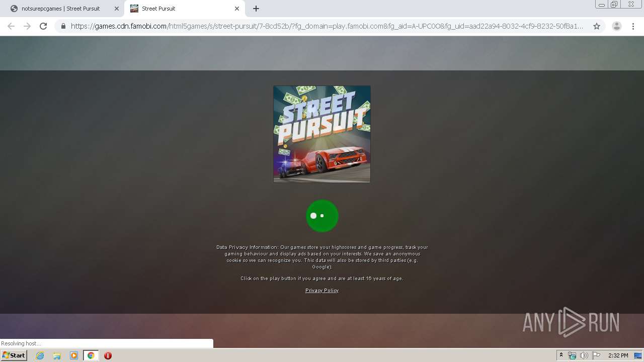Launch Internet Explorer from taskbar
Viewport: 644px width, 362px height.
click(40, 355)
